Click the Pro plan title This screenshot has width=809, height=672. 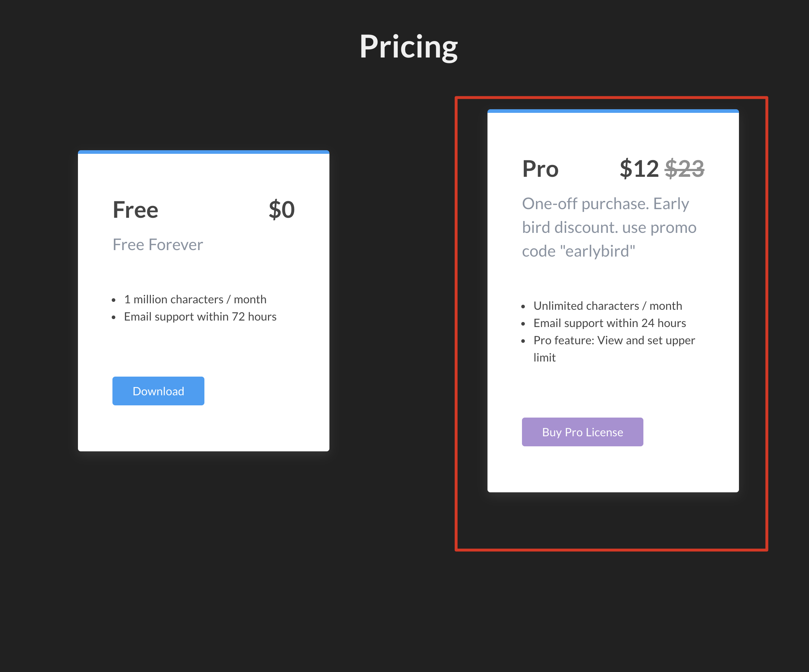point(540,169)
